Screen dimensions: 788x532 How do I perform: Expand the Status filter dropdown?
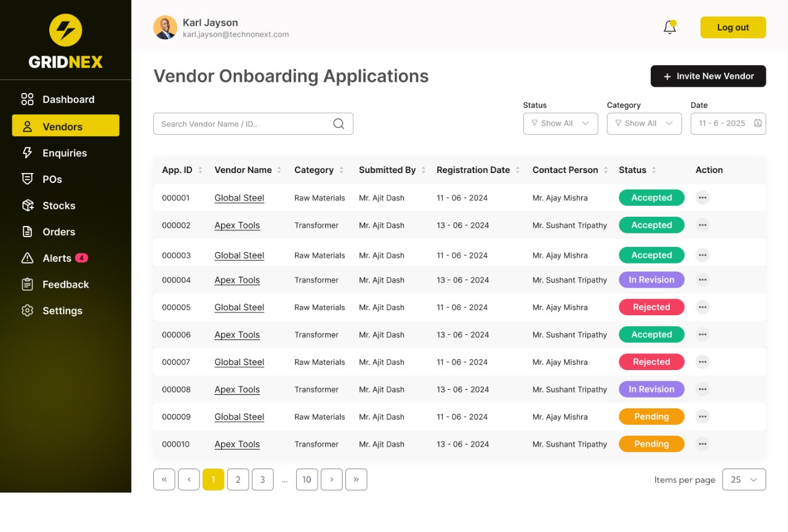560,123
